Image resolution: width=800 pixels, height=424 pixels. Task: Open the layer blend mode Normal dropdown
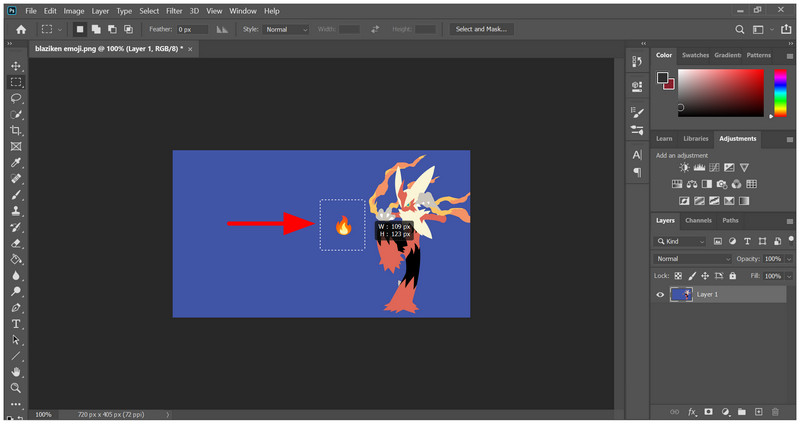pos(692,259)
